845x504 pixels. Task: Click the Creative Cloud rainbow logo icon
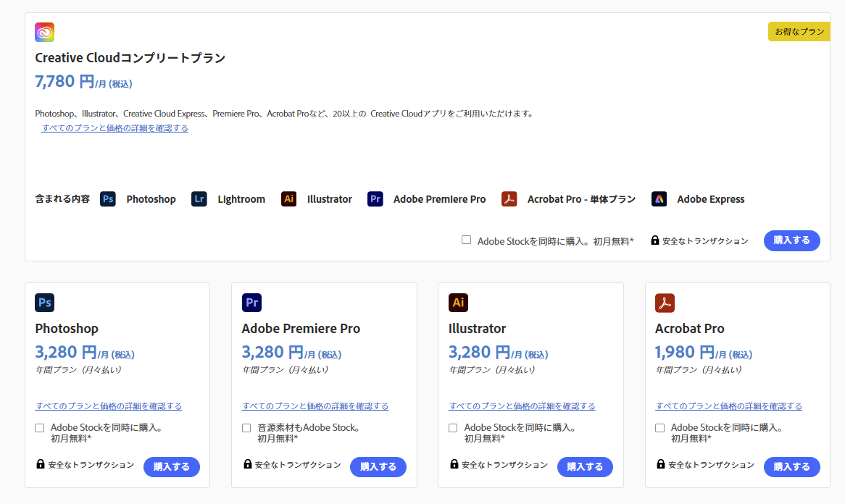[45, 33]
